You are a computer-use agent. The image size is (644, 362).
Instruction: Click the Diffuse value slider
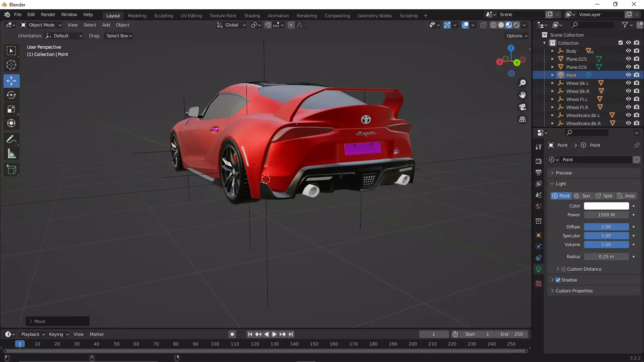tap(606, 227)
